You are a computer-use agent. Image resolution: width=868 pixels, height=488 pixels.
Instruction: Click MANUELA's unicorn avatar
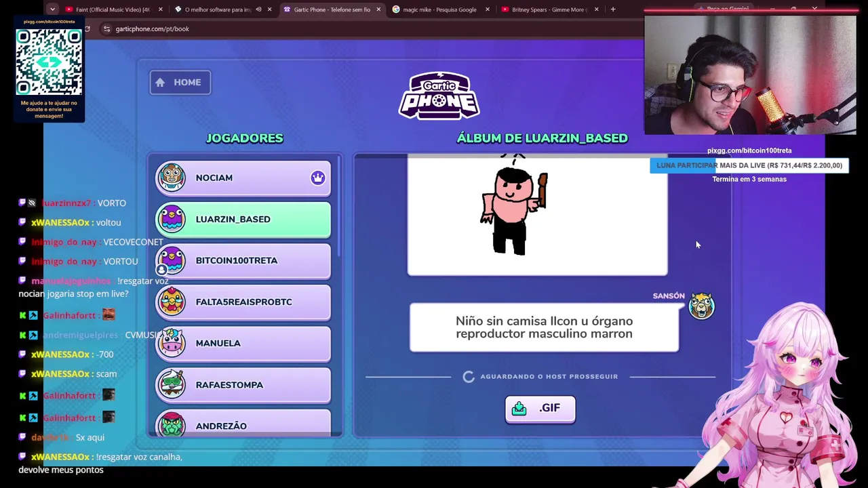click(x=171, y=343)
